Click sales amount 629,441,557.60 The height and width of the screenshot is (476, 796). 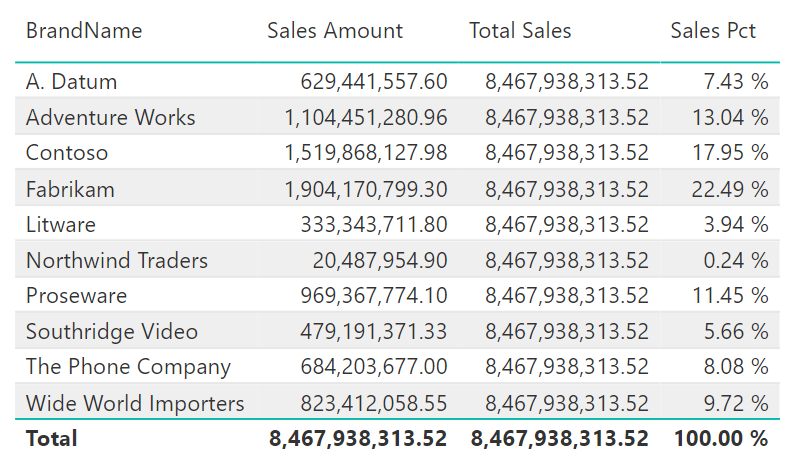pyautogui.click(x=374, y=82)
